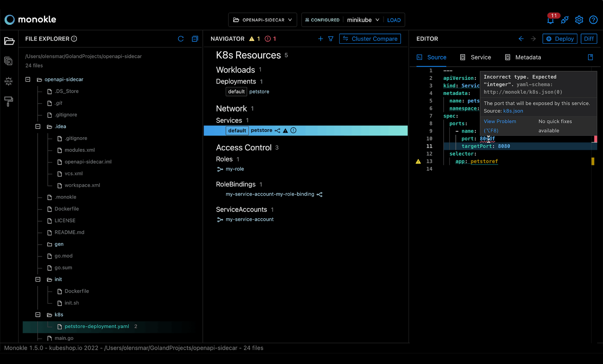Viewport: 603px width, 364px height.
Task: Click red error marker in editor overview ruler
Action: 595,139
